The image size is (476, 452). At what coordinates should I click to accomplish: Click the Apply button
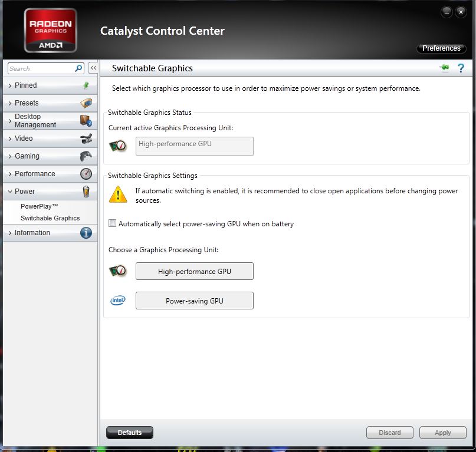pyautogui.click(x=442, y=433)
